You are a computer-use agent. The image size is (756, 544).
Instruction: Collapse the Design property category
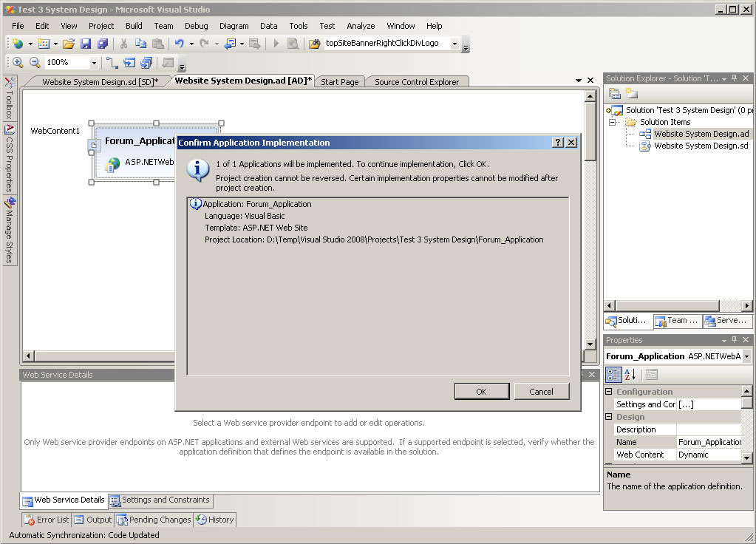609,417
